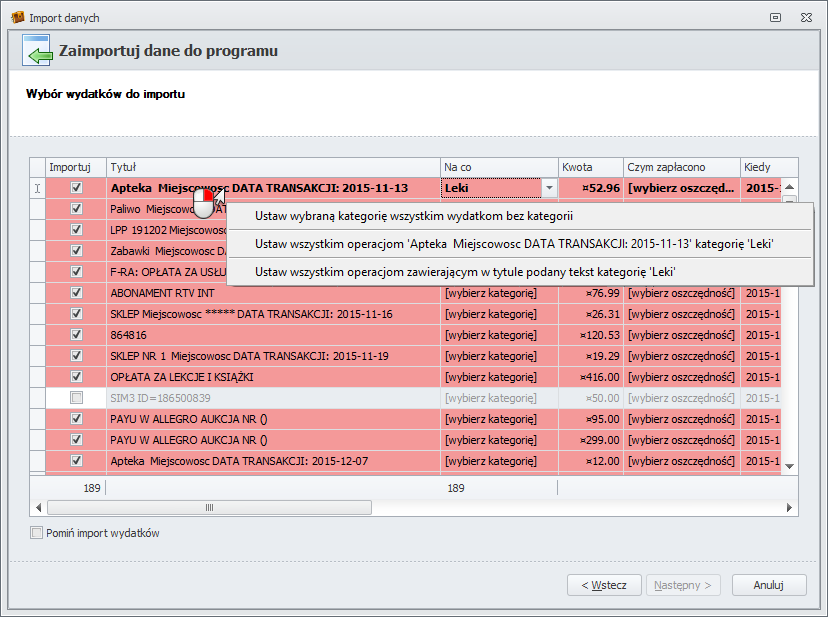Viewport: 828px width, 617px height.
Task: Enable the SIM3 ID=186500839 import checkbox
Action: pyautogui.click(x=76, y=398)
